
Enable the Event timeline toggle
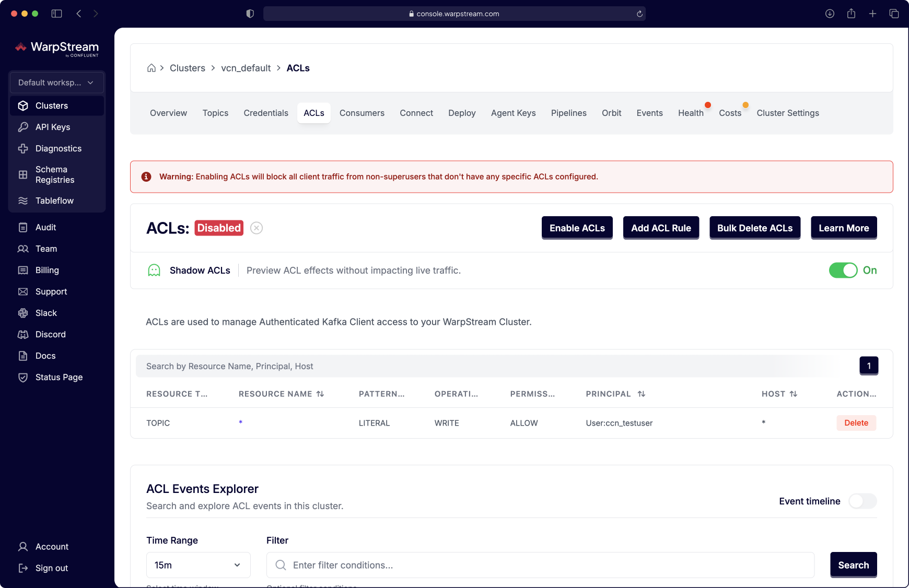pos(863,501)
